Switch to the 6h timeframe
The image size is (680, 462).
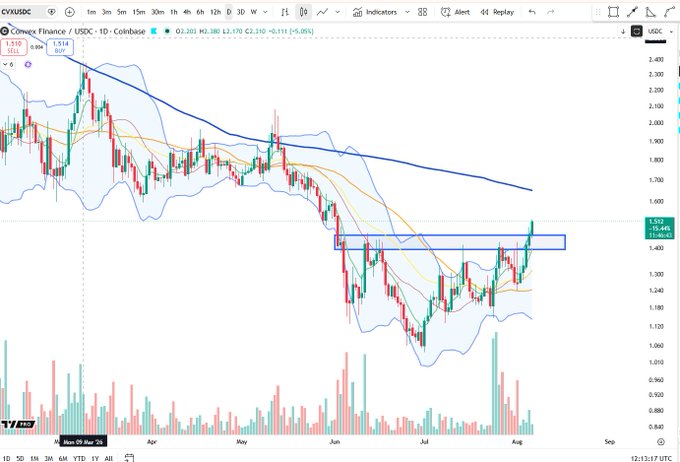point(200,12)
